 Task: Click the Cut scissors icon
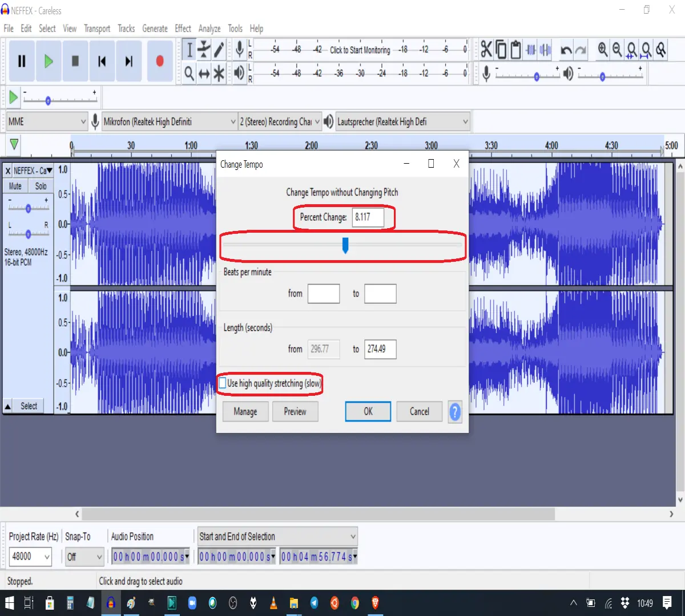pyautogui.click(x=486, y=50)
